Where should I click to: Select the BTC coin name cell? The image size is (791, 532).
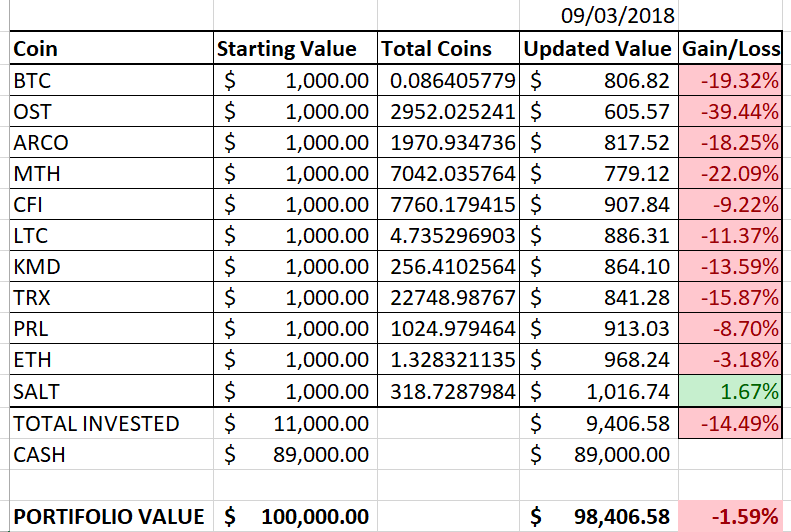pos(110,80)
